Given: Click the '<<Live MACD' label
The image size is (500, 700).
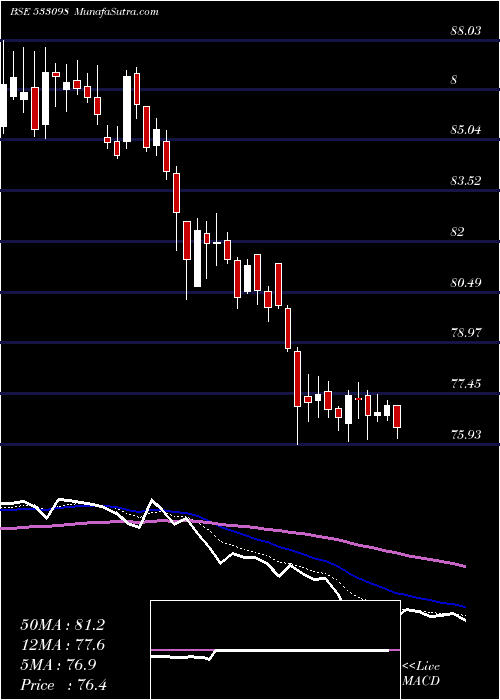Looking at the screenshot, I should (421, 674).
